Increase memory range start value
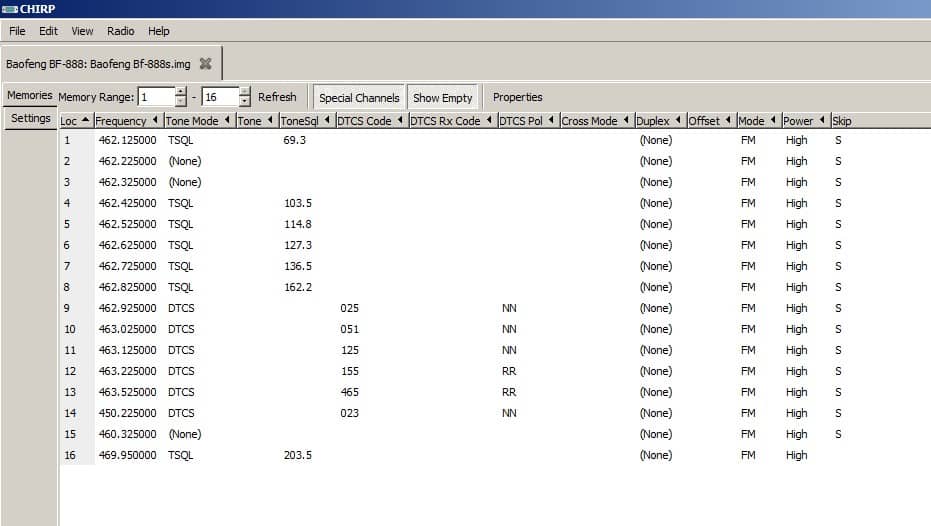931x526 pixels. coord(180,92)
